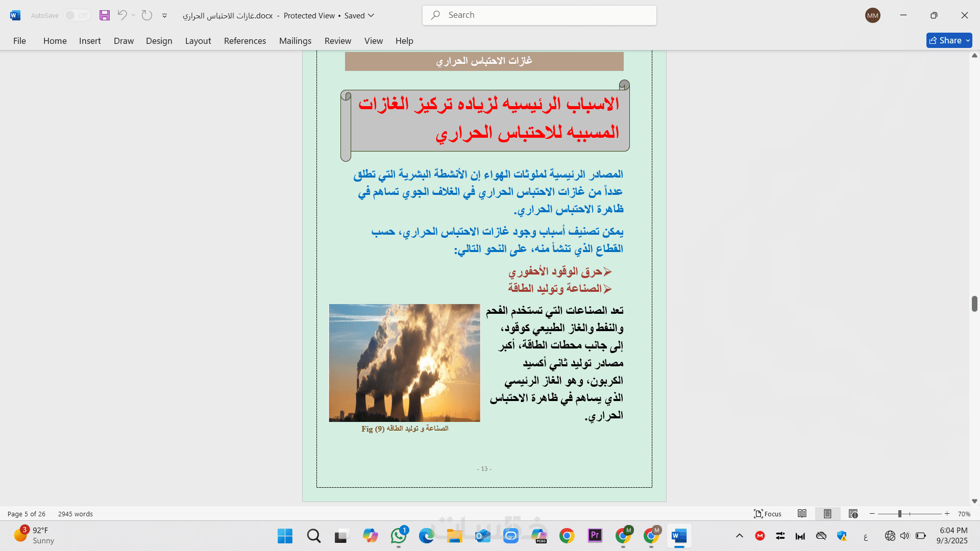Switch to Web Layout view icon
Screen dimensions: 980x551
pyautogui.click(x=853, y=514)
